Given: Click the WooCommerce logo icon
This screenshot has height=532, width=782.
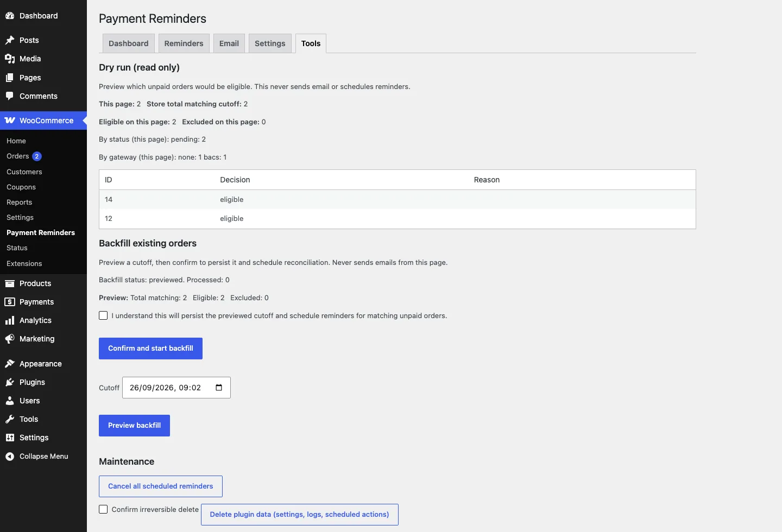Looking at the screenshot, I should 10,121.
